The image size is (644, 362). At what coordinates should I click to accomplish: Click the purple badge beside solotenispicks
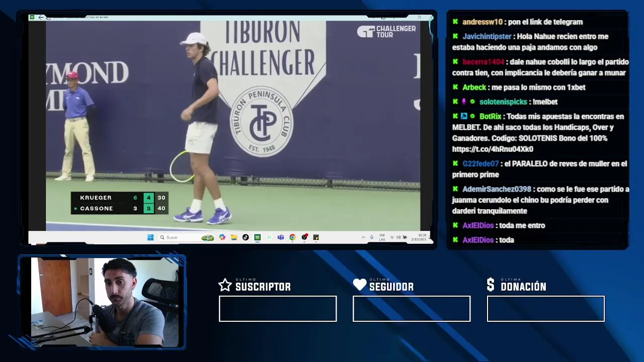[464, 102]
